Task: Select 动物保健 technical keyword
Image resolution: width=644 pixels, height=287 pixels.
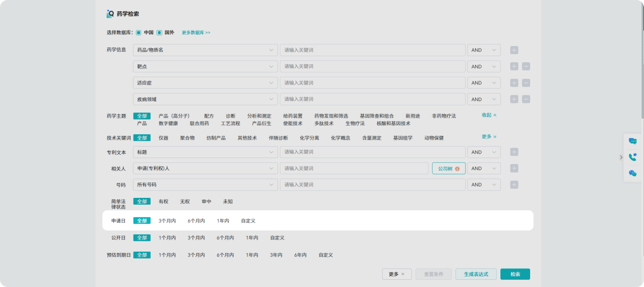Action: [x=434, y=138]
